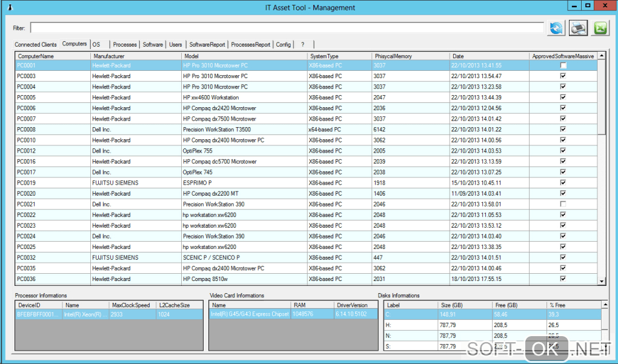This screenshot has height=364, width=618.
Task: Toggle the approved checkbox for PC0001
Action: [563, 65]
